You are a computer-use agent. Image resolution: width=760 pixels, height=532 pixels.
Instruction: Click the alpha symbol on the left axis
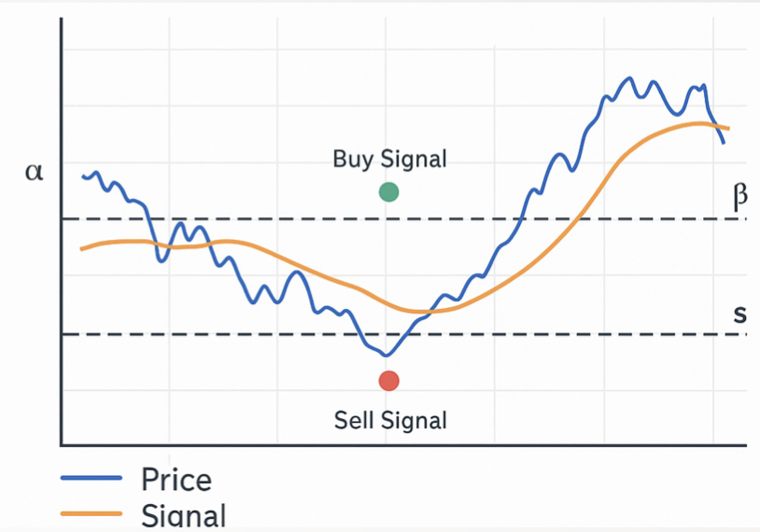click(34, 172)
